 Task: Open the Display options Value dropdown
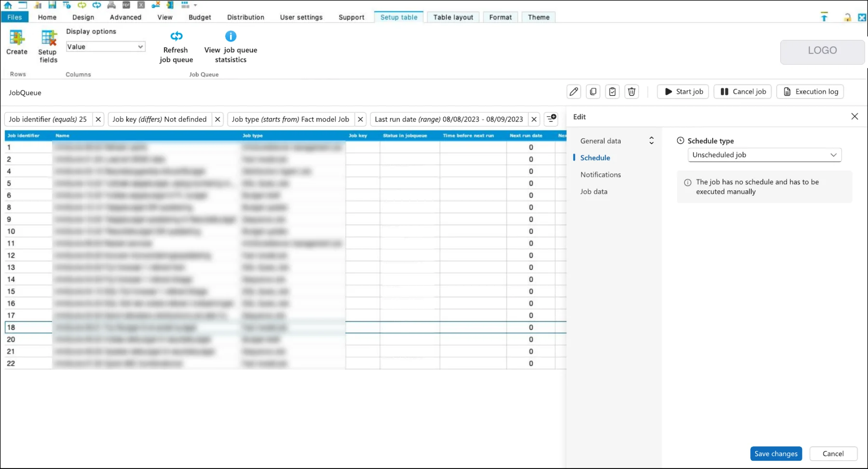[x=106, y=47]
